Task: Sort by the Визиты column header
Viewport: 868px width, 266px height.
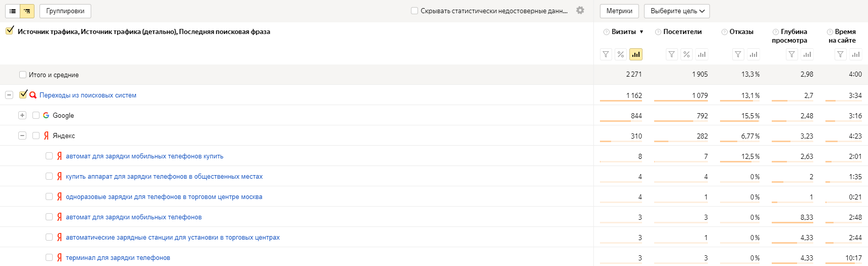Action: click(x=624, y=31)
